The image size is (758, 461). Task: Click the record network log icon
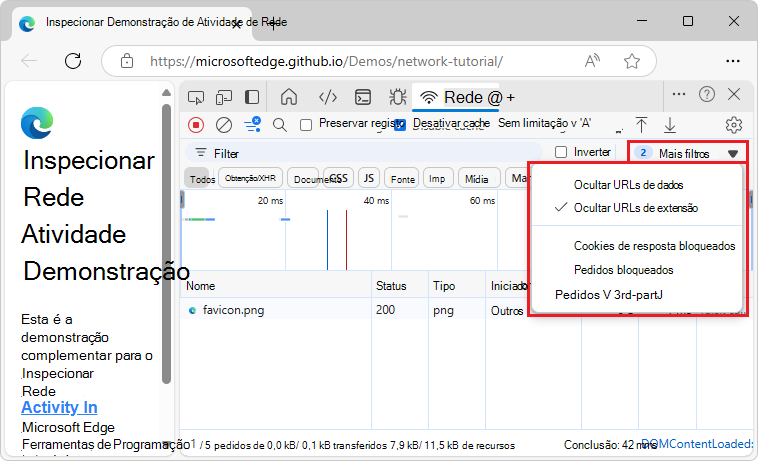point(196,124)
